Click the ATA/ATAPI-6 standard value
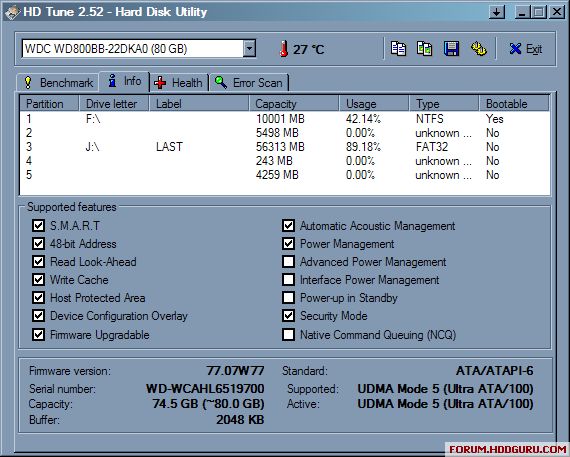 495,371
